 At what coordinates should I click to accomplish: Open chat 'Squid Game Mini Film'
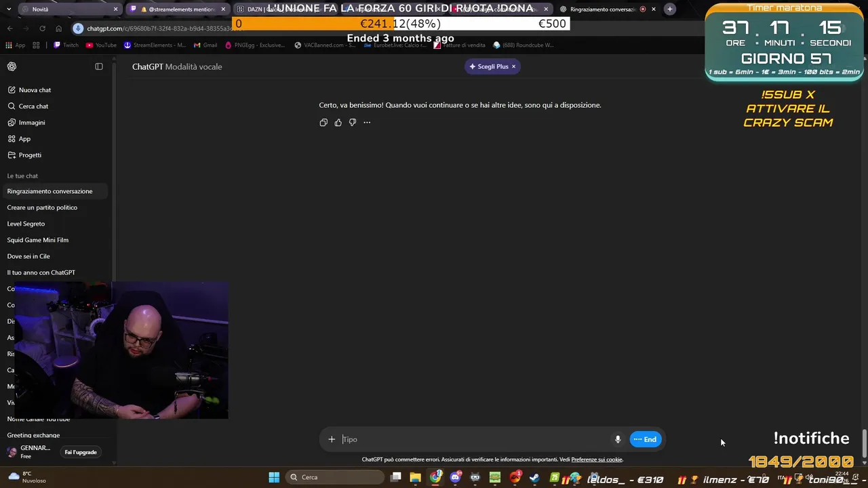tap(56, 240)
